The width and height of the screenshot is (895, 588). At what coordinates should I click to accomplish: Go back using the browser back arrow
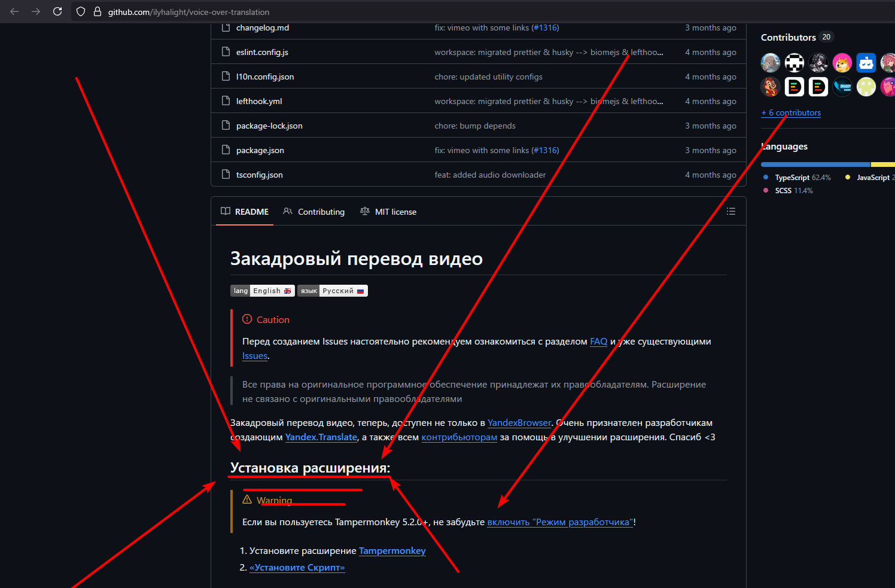14,11
